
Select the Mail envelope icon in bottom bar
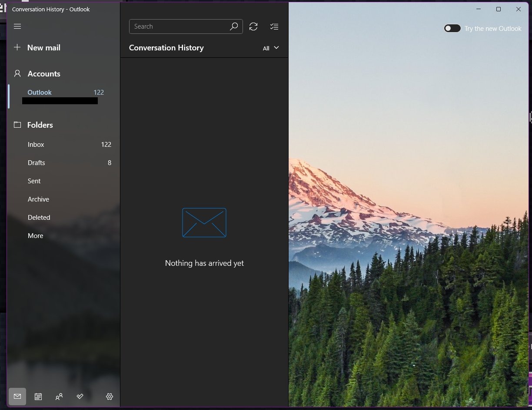pos(17,397)
